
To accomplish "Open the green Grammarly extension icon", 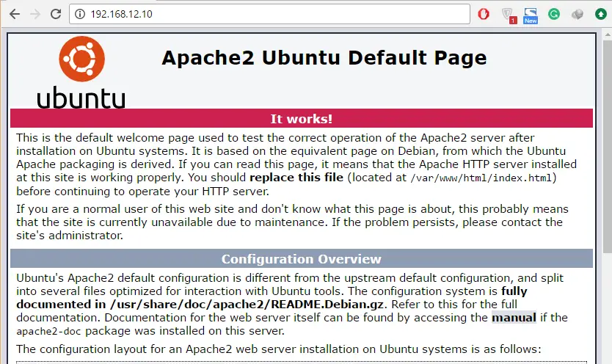I will click(554, 15).
